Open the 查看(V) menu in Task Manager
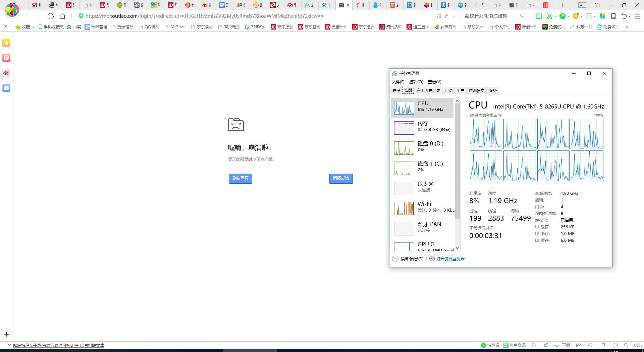 coord(434,82)
